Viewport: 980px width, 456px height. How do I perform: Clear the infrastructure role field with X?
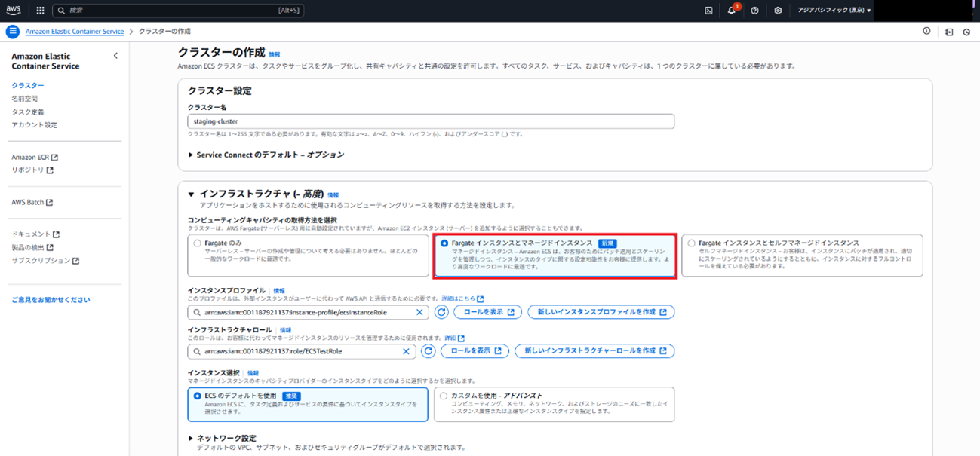[x=406, y=351]
